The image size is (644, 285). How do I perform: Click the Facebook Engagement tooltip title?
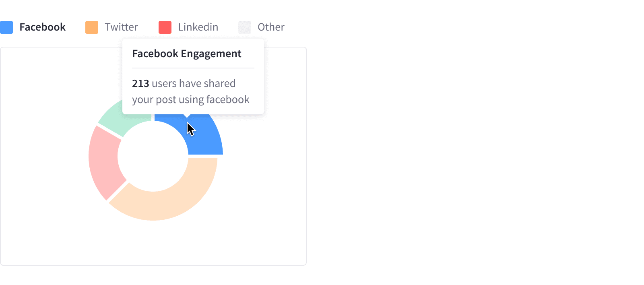187,54
